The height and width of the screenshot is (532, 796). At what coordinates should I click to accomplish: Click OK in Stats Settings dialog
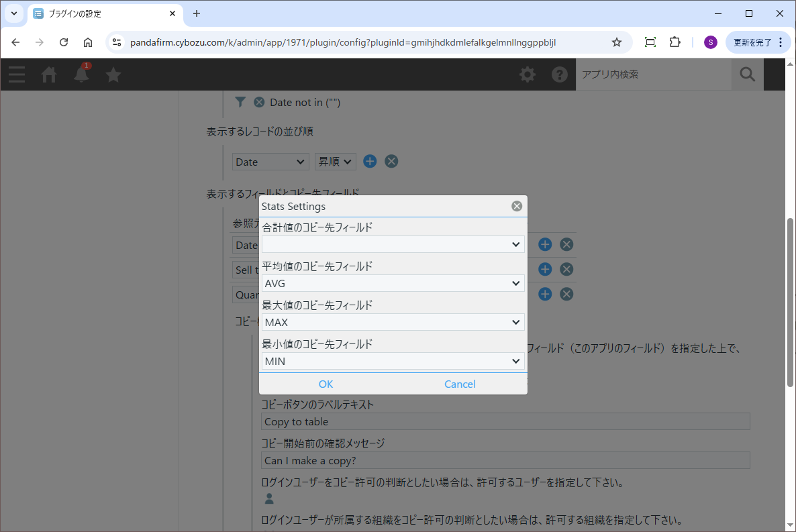[x=326, y=384]
